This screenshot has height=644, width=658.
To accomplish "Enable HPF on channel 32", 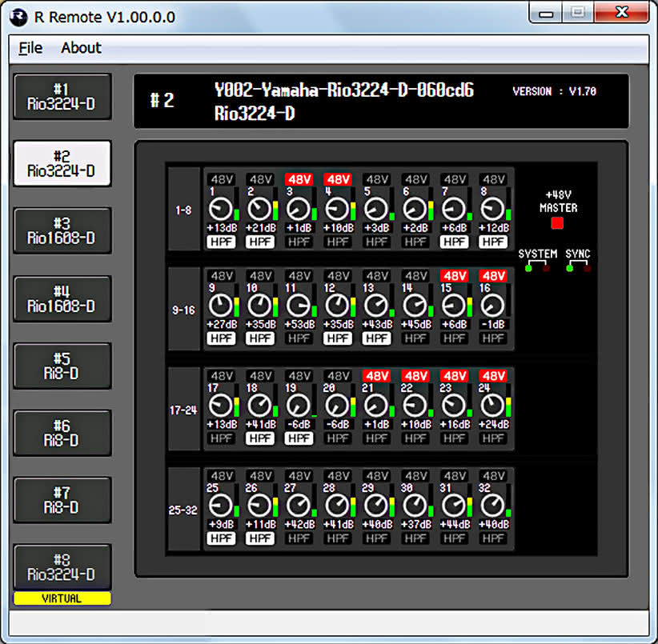I will click(493, 538).
